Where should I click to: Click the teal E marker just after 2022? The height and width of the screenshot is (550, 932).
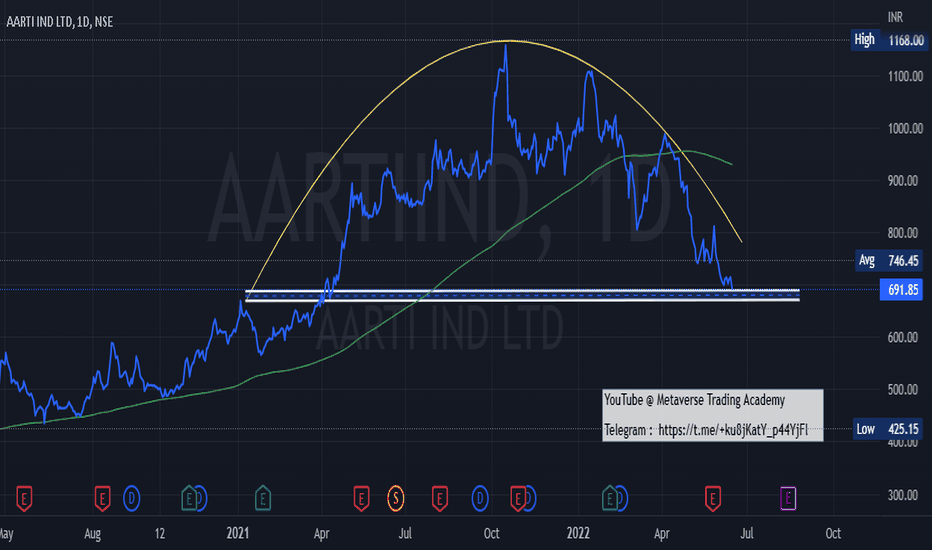pos(609,498)
